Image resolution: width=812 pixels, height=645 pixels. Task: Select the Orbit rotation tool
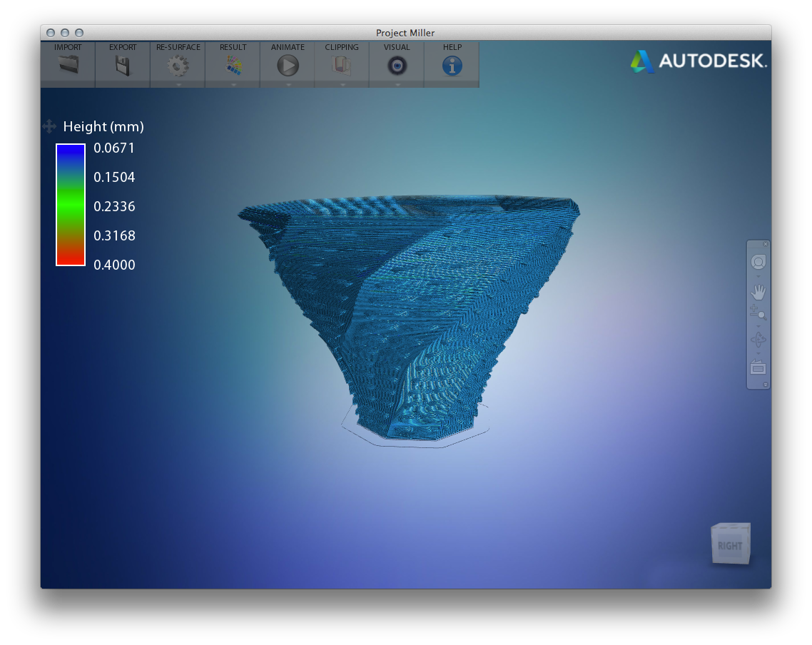pyautogui.click(x=758, y=340)
